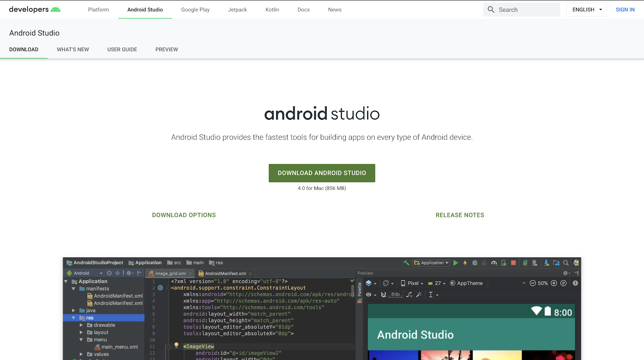Toggle the autoconnect magnet icon
Screen dimensions: 644x360
tap(384, 295)
